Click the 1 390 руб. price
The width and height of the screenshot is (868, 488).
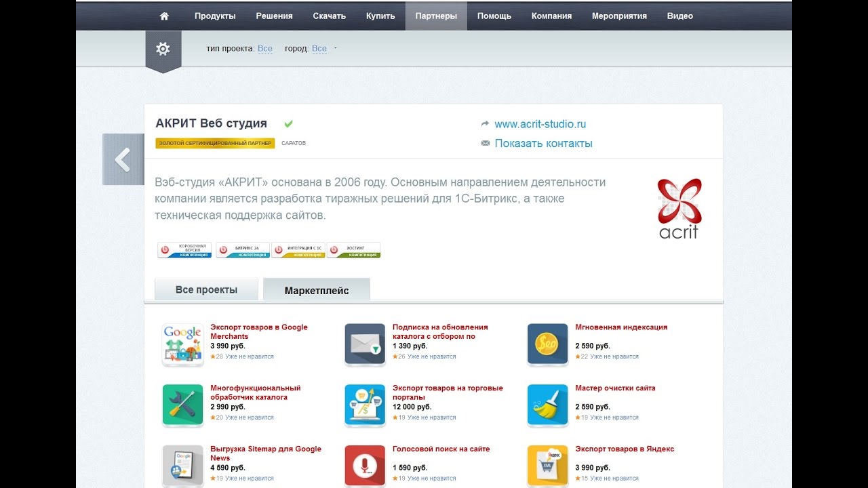[x=410, y=346]
